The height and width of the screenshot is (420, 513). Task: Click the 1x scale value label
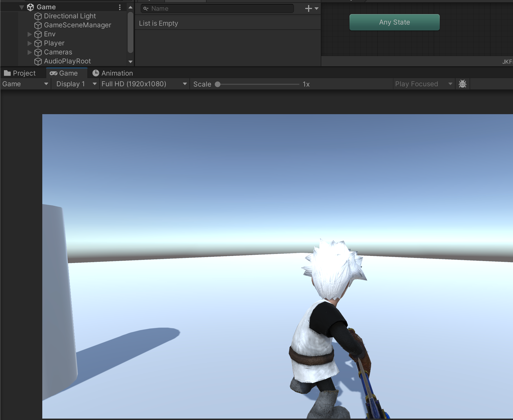click(306, 84)
